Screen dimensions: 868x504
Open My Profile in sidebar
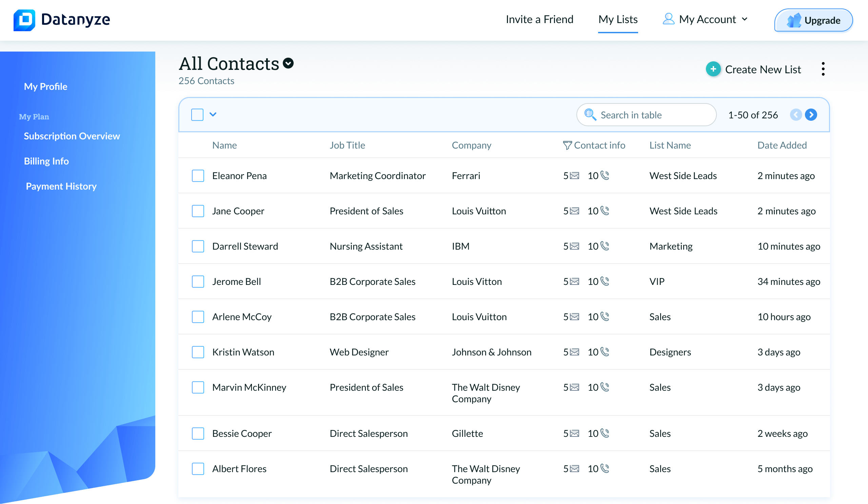pos(45,86)
